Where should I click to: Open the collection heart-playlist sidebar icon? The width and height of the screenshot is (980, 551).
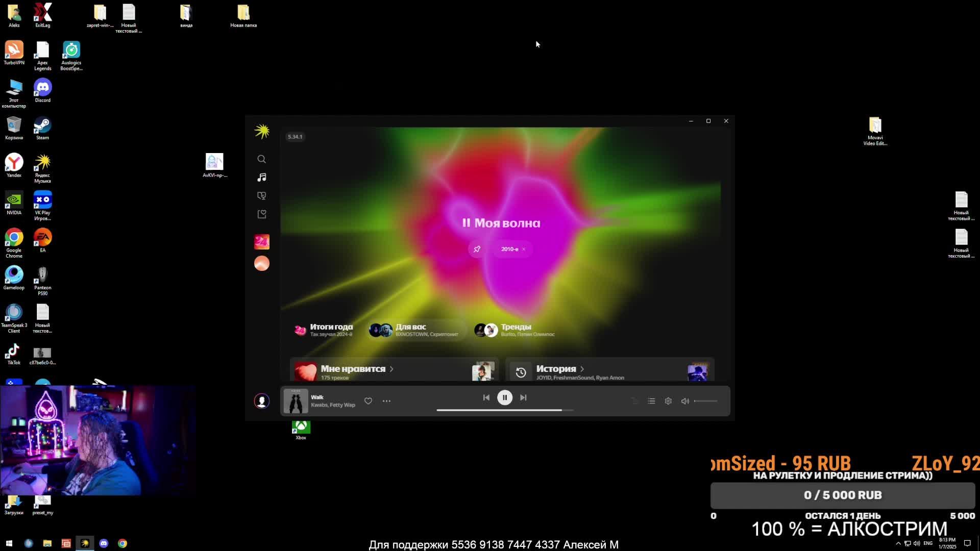(x=261, y=214)
